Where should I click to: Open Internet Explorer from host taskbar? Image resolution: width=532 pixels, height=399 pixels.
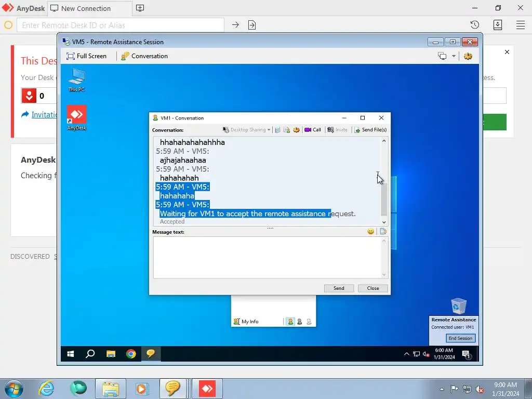pyautogui.click(x=46, y=388)
